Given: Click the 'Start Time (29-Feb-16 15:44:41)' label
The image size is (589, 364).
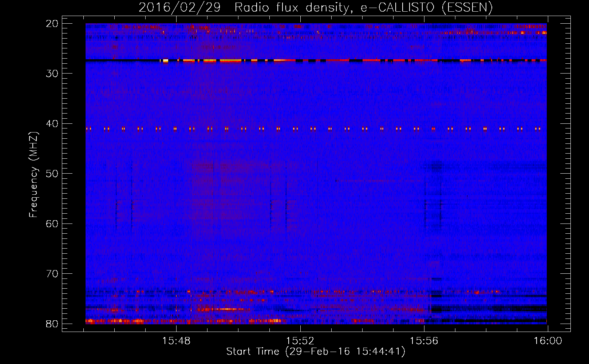Looking at the screenshot, I should pos(316,352).
